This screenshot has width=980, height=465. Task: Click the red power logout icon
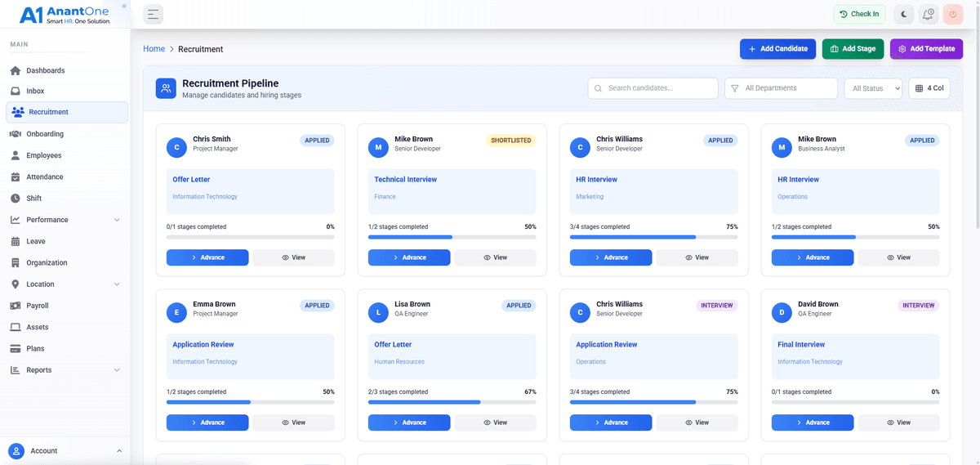click(x=952, y=14)
